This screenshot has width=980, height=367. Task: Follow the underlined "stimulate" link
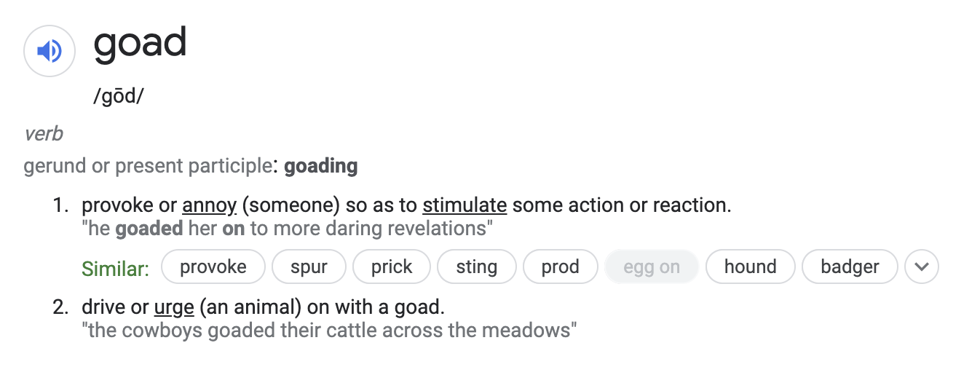coord(465,206)
